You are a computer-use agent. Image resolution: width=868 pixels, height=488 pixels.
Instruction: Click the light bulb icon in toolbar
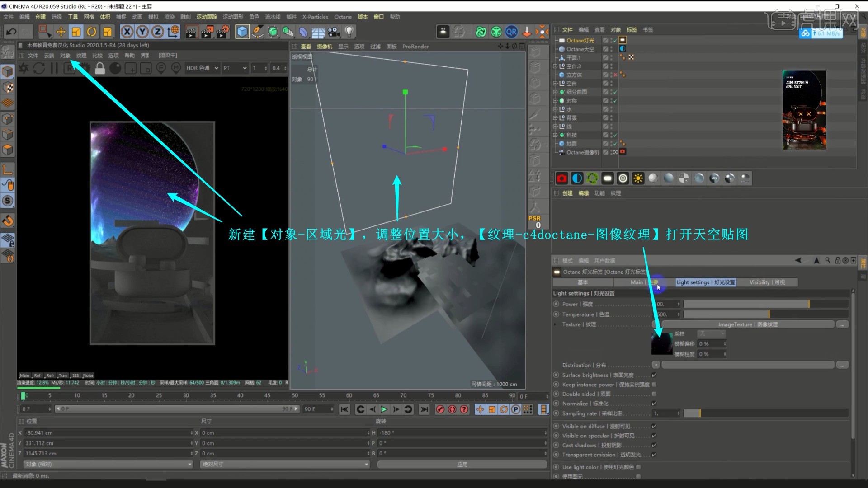coord(349,32)
